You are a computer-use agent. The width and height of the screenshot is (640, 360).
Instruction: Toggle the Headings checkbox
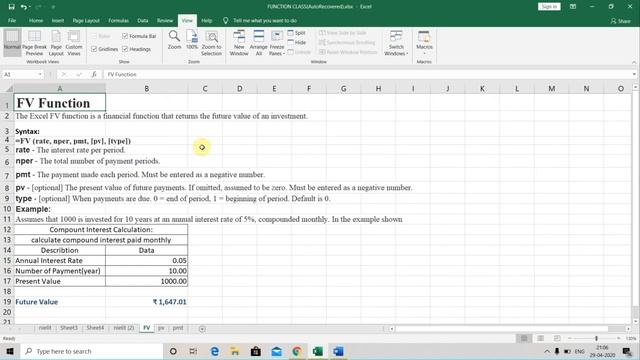click(x=125, y=49)
